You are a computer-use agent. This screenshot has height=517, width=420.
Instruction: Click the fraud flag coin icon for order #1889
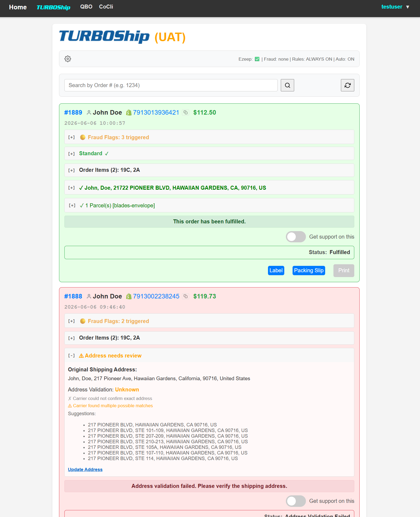(83, 137)
